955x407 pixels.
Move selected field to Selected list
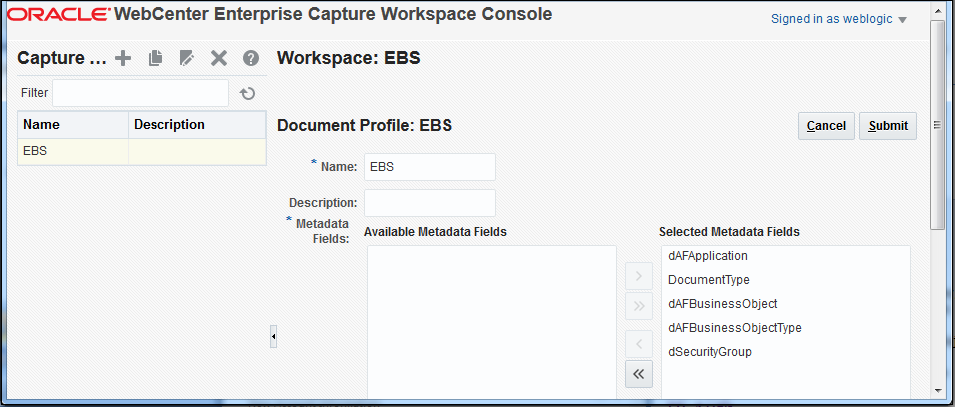tap(638, 277)
